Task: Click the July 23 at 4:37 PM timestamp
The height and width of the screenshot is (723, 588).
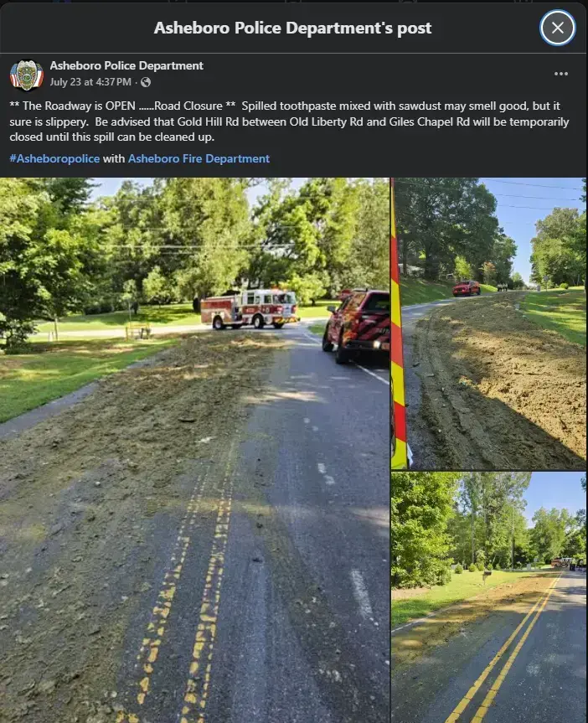Action: click(90, 82)
